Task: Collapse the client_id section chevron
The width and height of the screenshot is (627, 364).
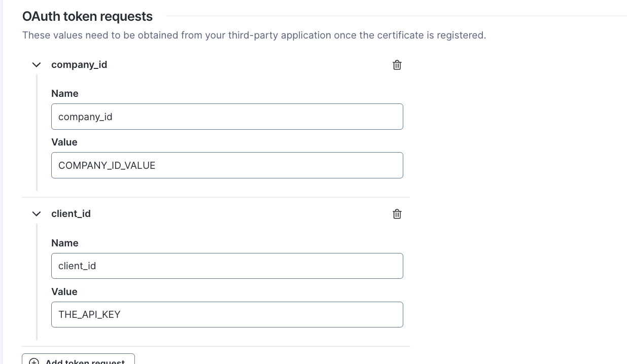Action: pos(37,214)
